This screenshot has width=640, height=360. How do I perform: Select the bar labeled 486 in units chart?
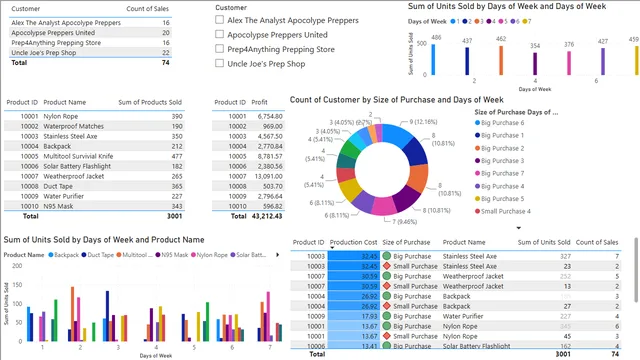[433, 60]
